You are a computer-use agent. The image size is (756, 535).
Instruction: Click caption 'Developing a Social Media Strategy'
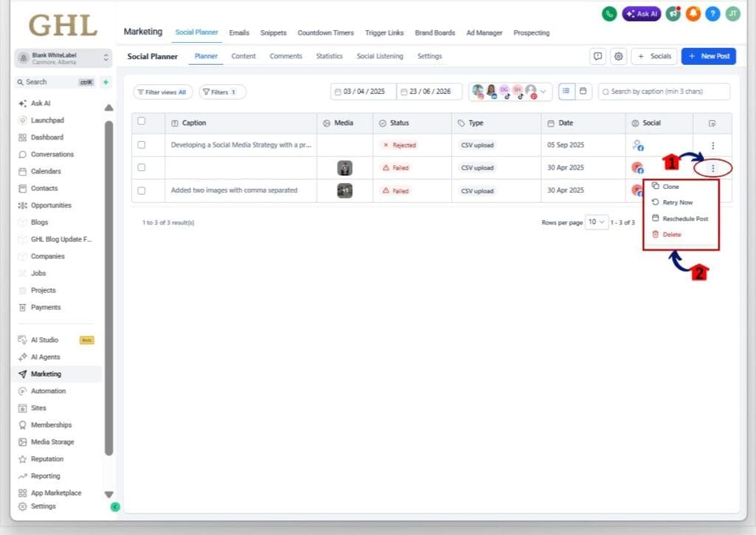241,145
